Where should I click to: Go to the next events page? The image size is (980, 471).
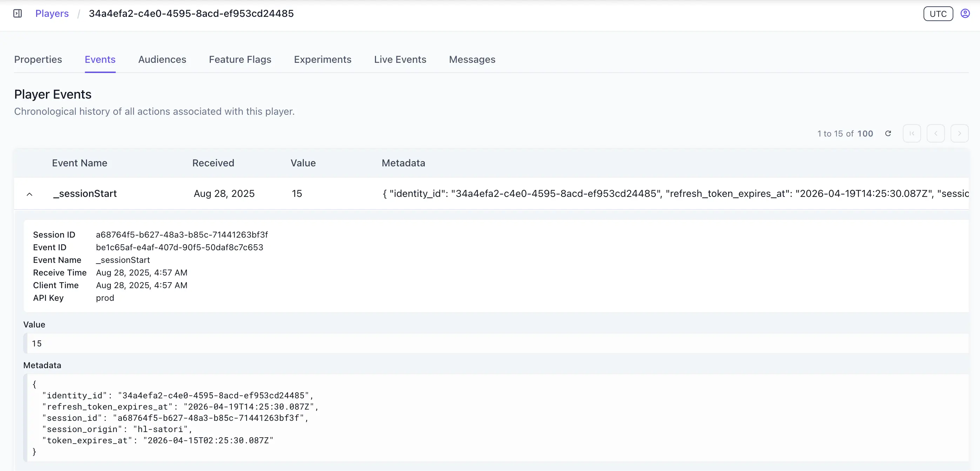[x=960, y=133]
